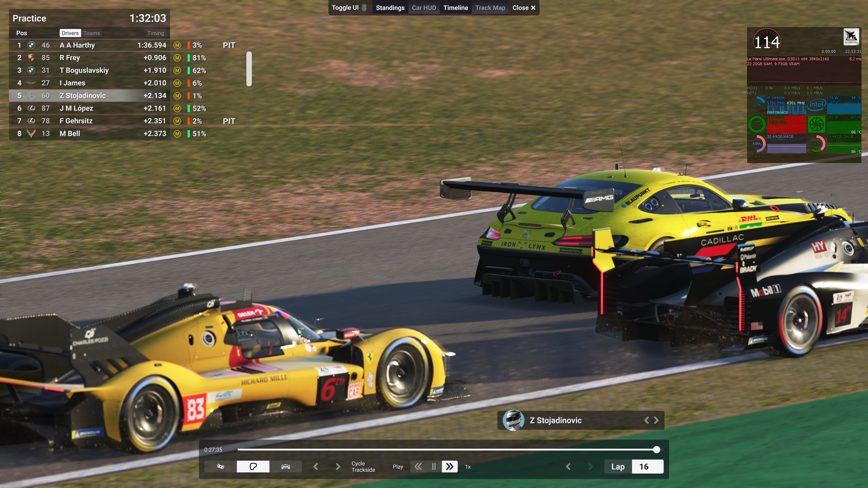Select driver I James in standings
Screen dimensions: 868x488
(x=72, y=83)
